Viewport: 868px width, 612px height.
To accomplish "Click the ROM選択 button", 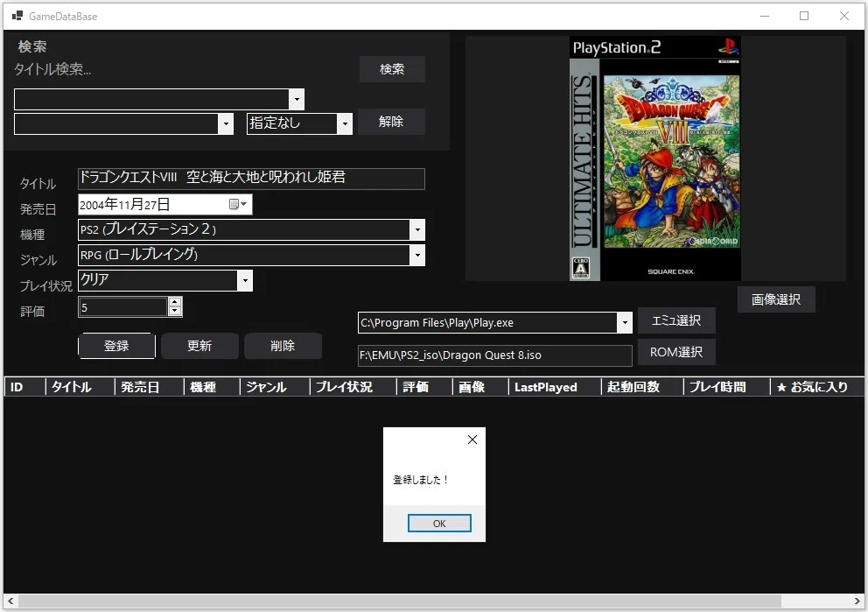I will pos(676,352).
